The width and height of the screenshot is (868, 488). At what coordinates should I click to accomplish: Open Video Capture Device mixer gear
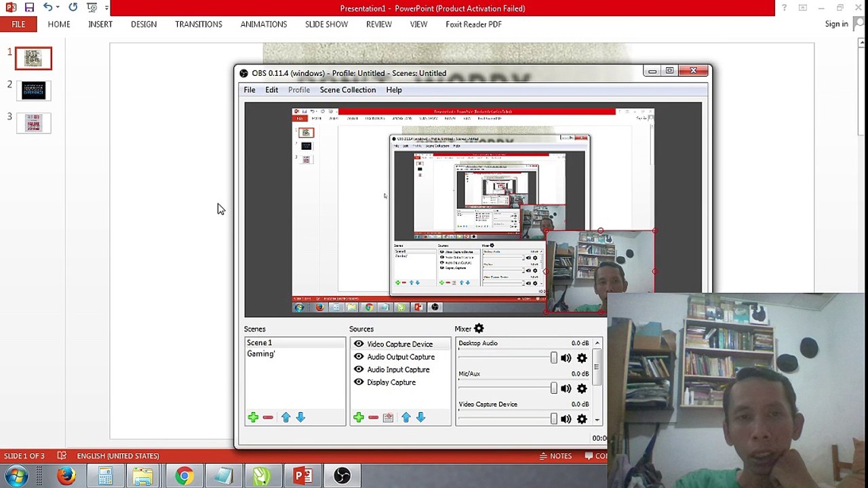click(582, 419)
